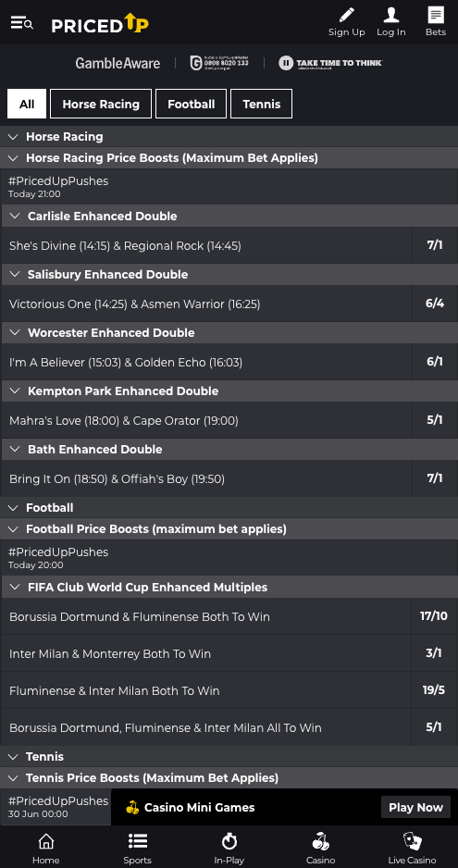This screenshot has width=458, height=868.
Task: Tap the Log In person icon
Action: click(391, 15)
